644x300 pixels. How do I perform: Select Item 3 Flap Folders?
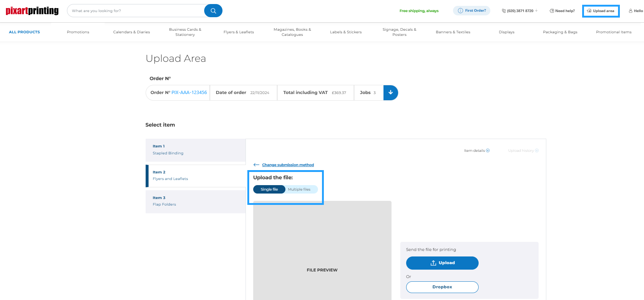coord(195,201)
